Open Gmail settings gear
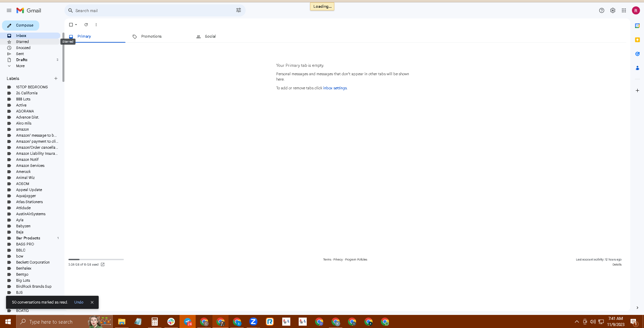Screen dimensions: 644x328 613,10
